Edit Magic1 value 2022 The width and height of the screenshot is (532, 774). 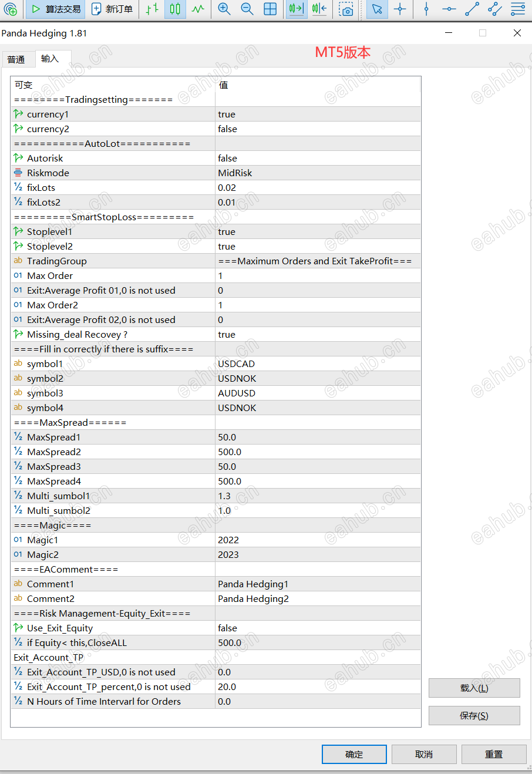coord(318,540)
